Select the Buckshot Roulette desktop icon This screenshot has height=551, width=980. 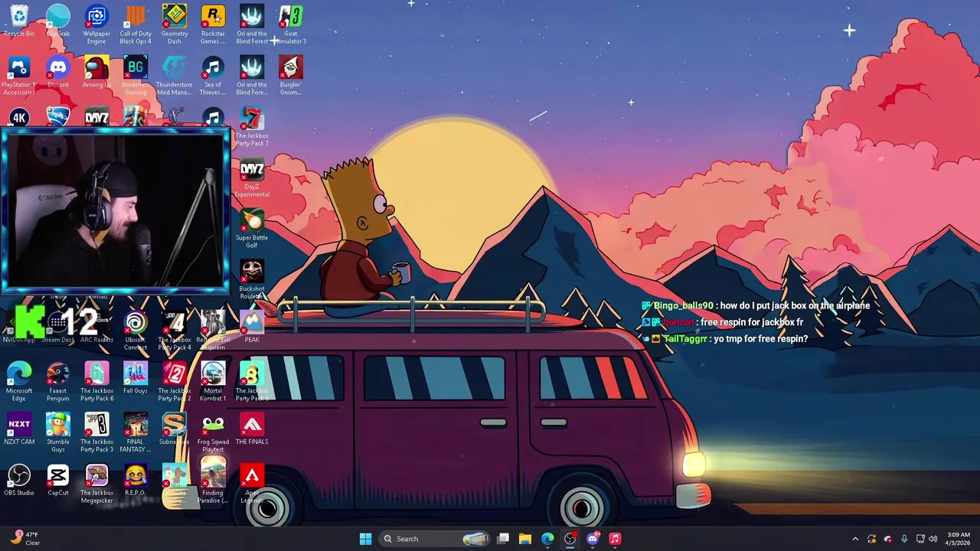(x=252, y=280)
